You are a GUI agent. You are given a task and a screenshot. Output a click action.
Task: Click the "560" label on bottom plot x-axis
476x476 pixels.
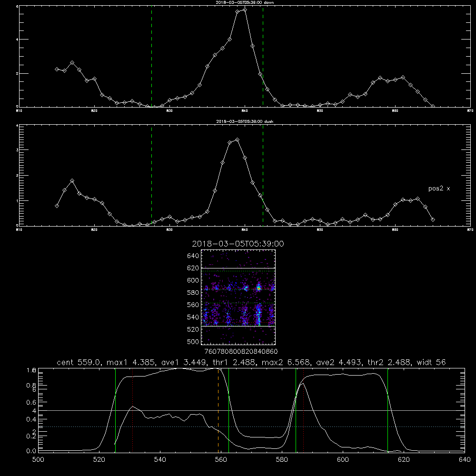click(221, 460)
